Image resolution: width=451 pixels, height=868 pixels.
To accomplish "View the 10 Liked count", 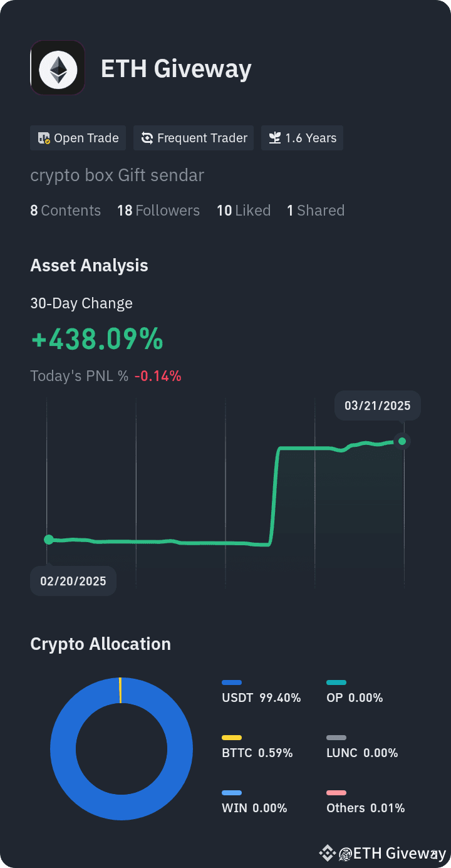I will (244, 211).
